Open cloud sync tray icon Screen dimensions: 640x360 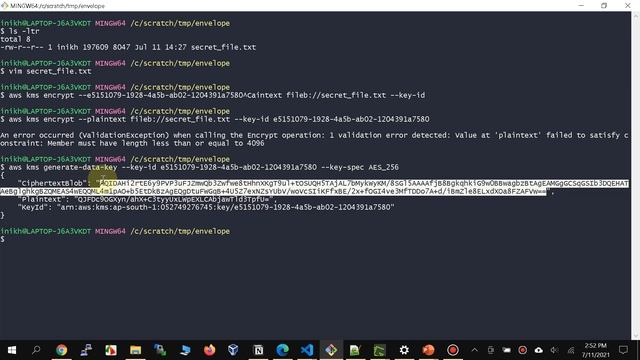tap(538, 350)
